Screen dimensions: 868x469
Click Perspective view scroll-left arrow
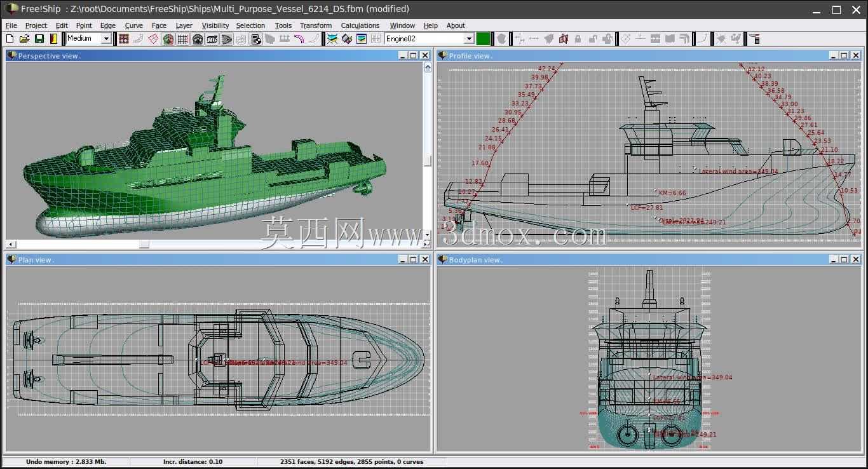pyautogui.click(x=10, y=244)
